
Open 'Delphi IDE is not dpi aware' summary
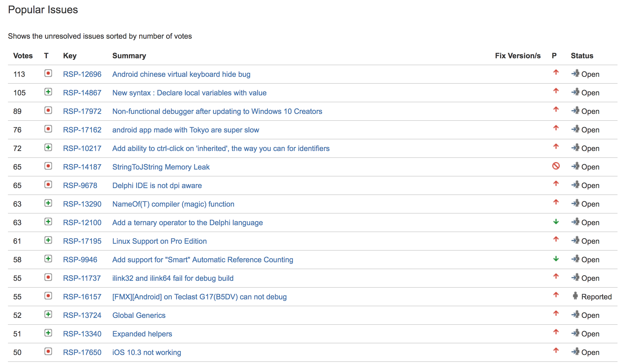157,185
